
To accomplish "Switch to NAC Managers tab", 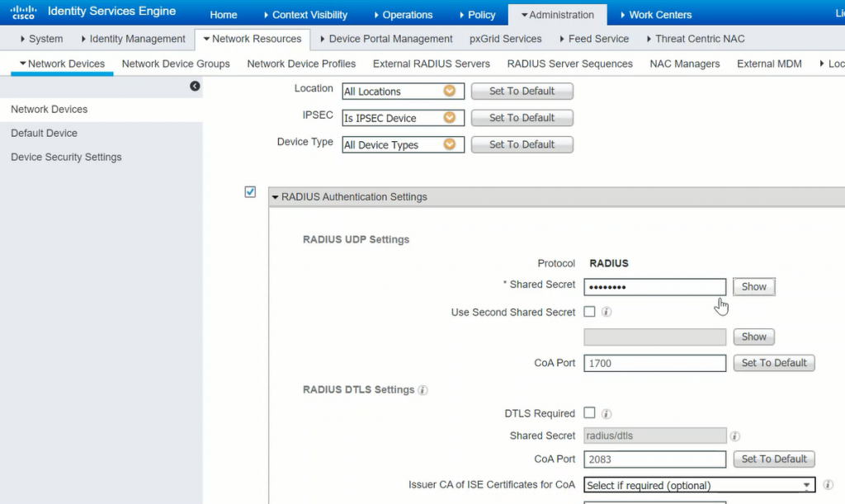I will [x=684, y=64].
